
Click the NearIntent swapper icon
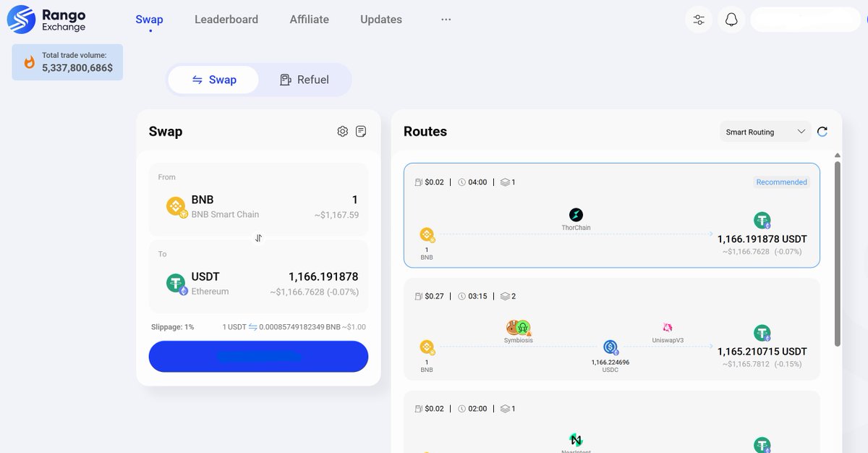click(576, 440)
